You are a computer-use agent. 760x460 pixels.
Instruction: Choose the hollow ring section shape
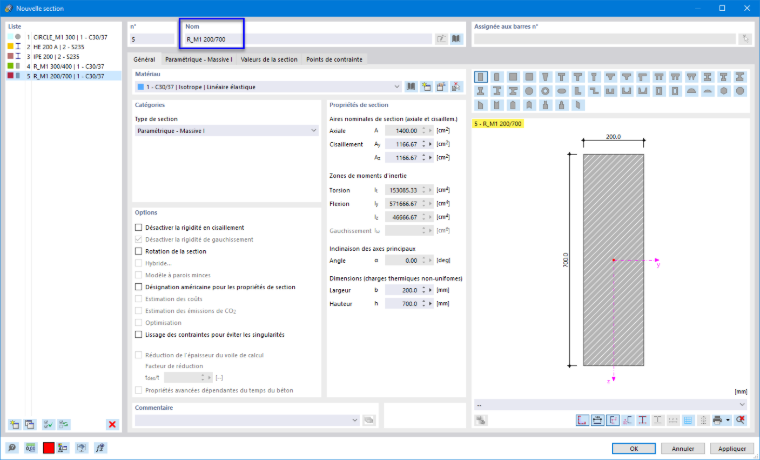[545, 91]
